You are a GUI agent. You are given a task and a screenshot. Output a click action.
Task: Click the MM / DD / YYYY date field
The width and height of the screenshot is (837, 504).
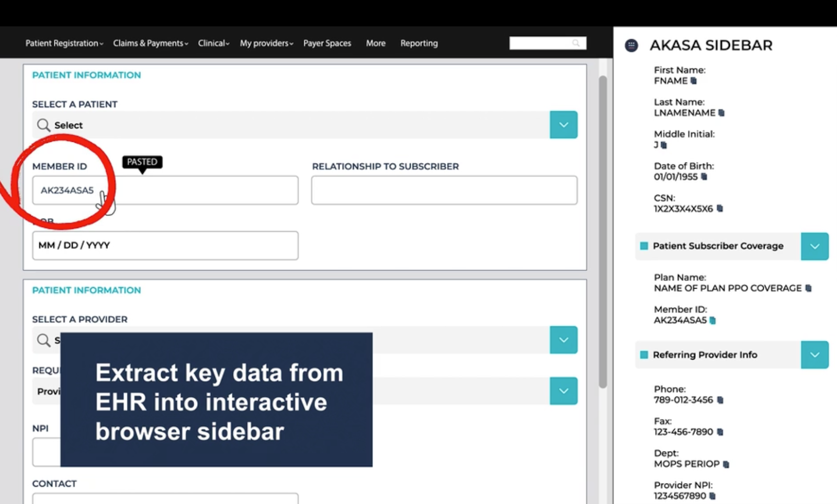coord(165,246)
